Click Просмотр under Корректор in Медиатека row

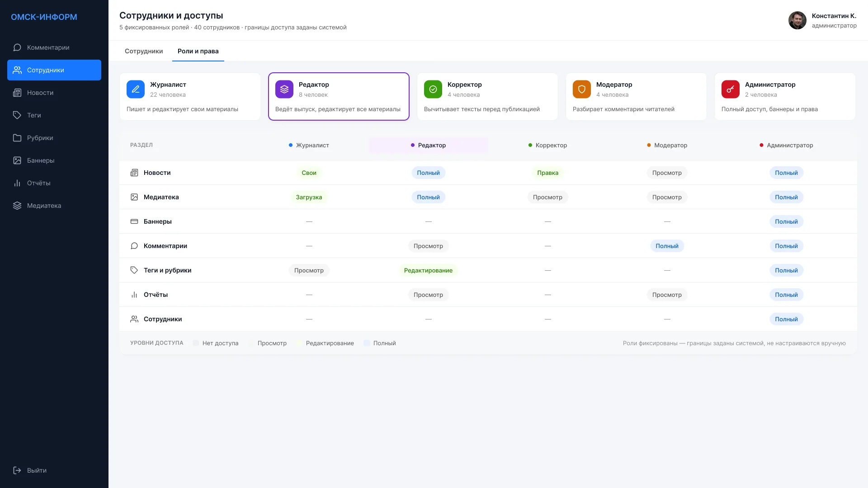[x=547, y=197]
